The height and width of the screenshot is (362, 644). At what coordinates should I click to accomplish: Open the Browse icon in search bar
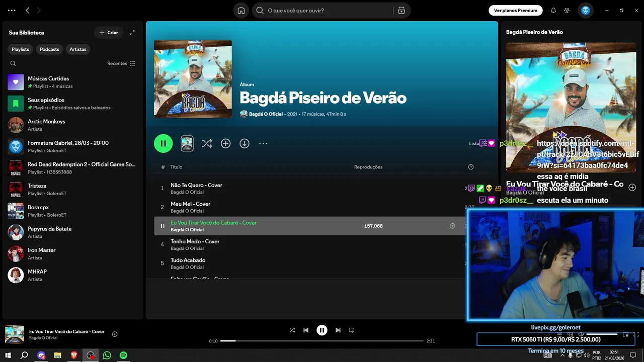pos(401,10)
